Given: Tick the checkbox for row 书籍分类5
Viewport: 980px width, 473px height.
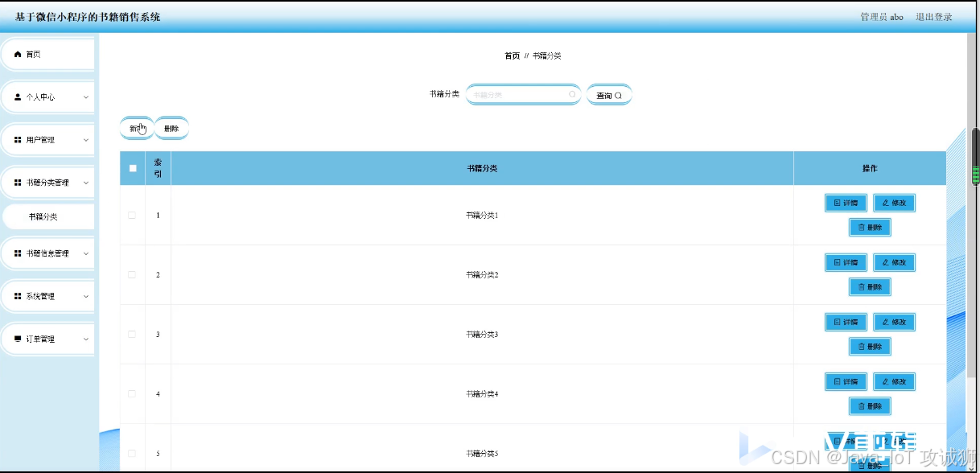Looking at the screenshot, I should point(132,453).
